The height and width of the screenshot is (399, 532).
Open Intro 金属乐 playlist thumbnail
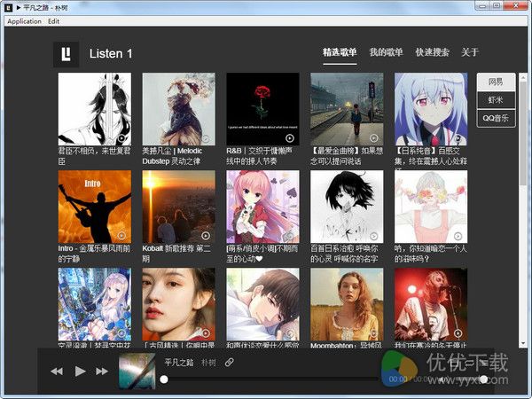click(95, 207)
